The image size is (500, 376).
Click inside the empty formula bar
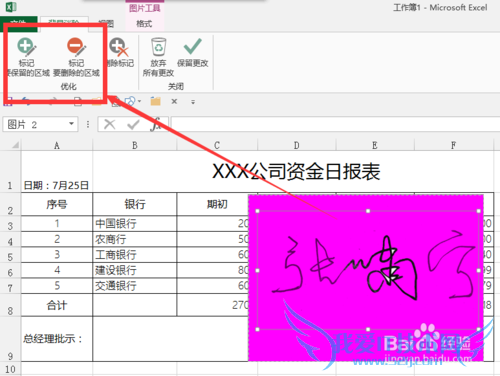[335, 124]
